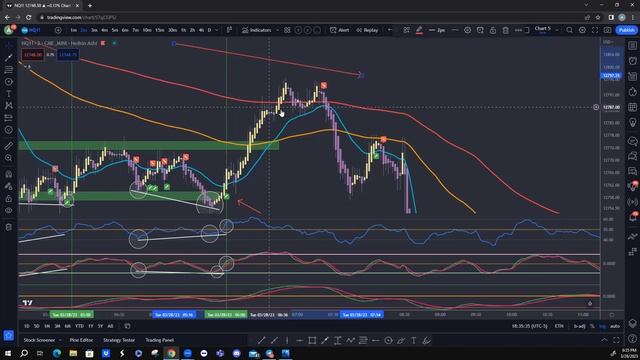
Task: Select the patterns tool in sidebar
Action: coord(9,105)
